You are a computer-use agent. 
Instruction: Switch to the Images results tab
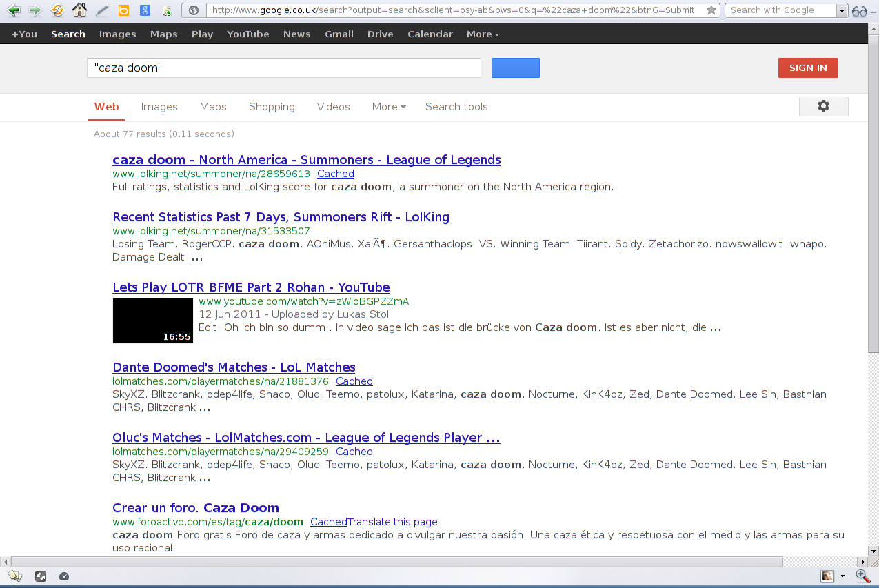click(x=159, y=107)
